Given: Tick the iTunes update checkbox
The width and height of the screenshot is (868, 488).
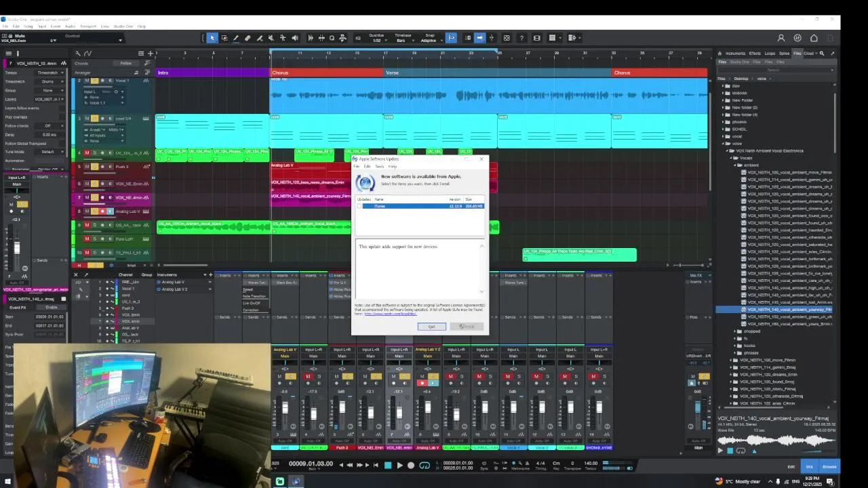Looking at the screenshot, I should [x=359, y=206].
